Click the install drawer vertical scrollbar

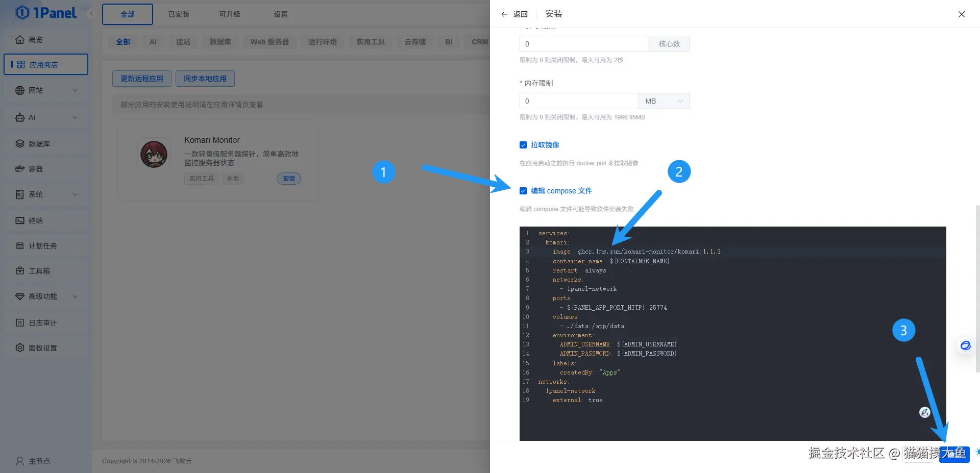977,288
